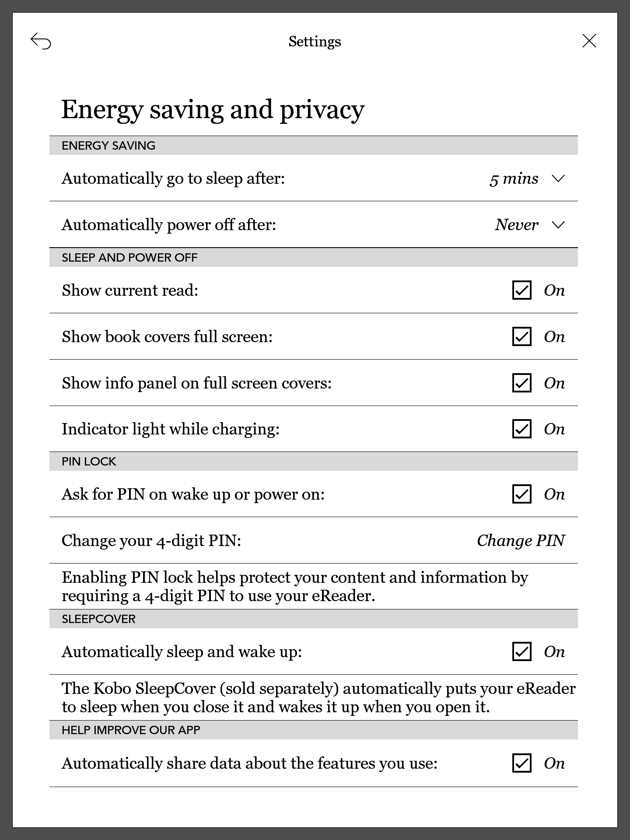
Task: Expand the sleep timer dropdown arrow
Action: pyautogui.click(x=558, y=178)
